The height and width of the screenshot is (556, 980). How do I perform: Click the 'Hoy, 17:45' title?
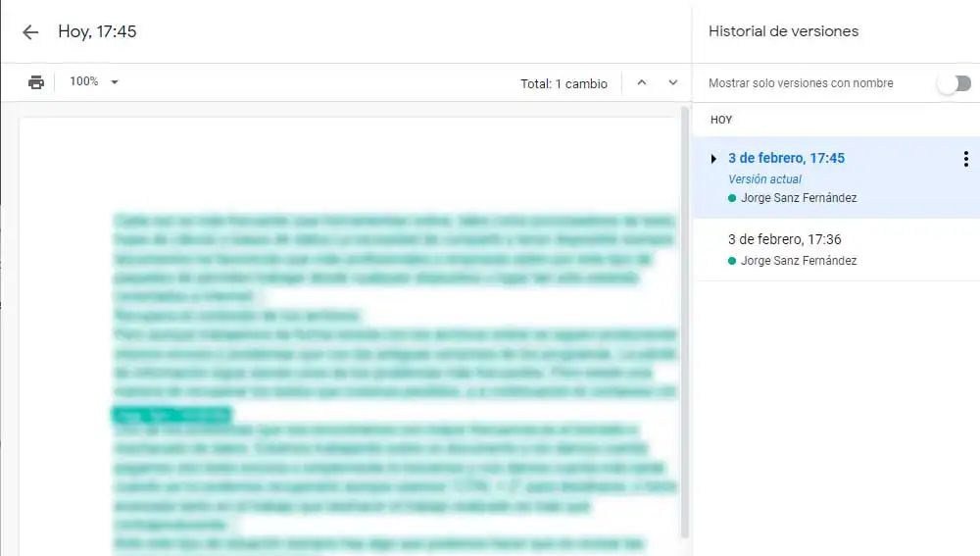pos(97,31)
